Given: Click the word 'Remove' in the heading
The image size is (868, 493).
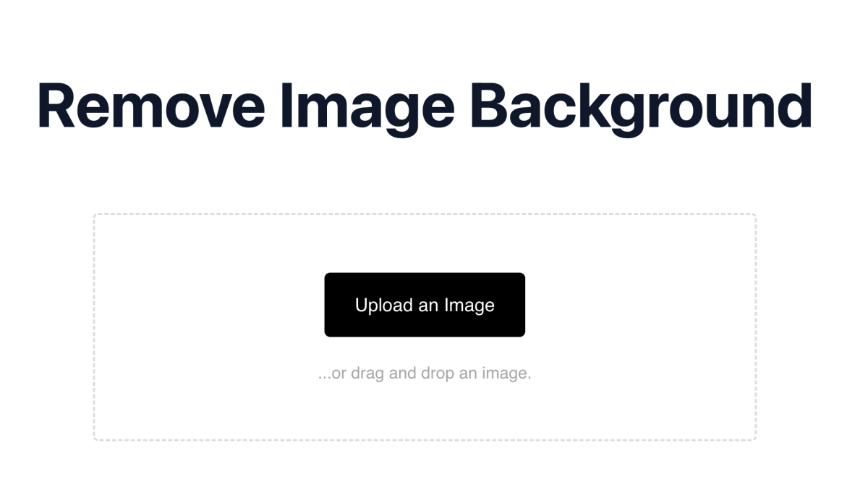Looking at the screenshot, I should (151, 106).
